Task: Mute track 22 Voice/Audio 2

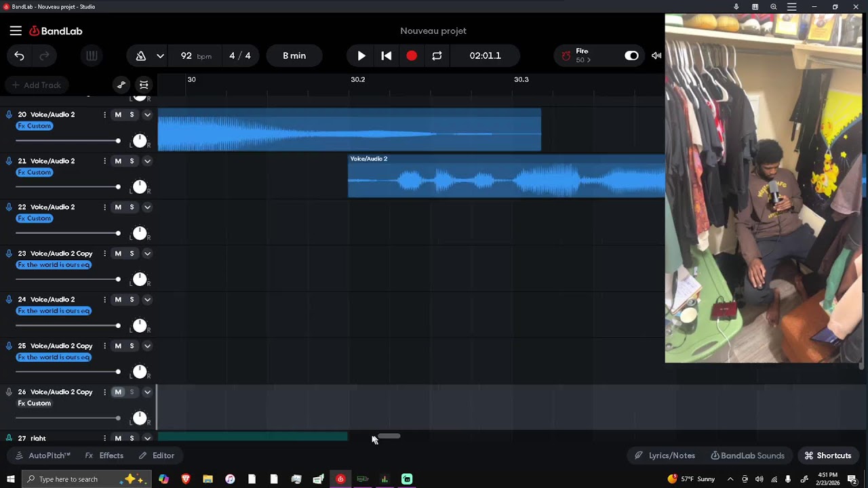Action: (118, 207)
